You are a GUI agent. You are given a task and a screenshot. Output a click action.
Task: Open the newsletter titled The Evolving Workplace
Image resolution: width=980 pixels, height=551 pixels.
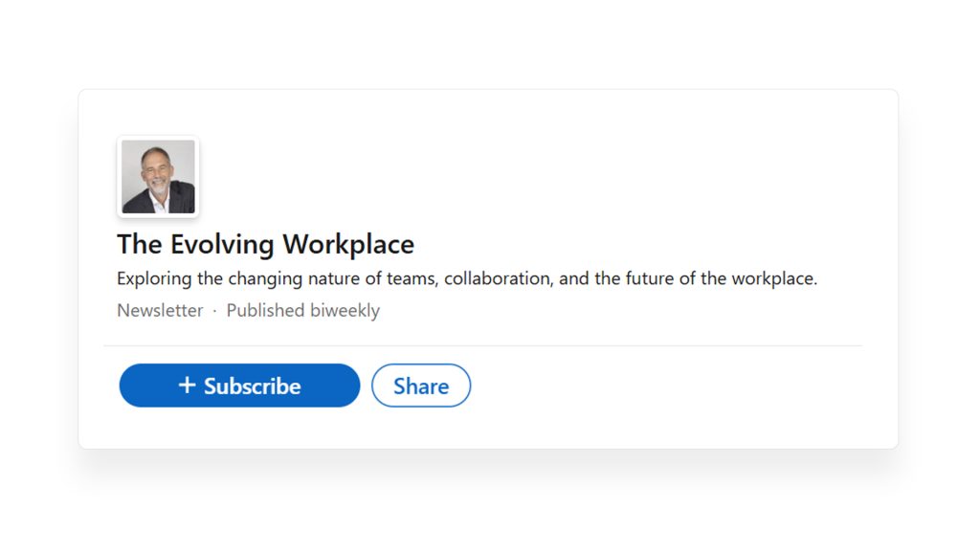click(264, 244)
